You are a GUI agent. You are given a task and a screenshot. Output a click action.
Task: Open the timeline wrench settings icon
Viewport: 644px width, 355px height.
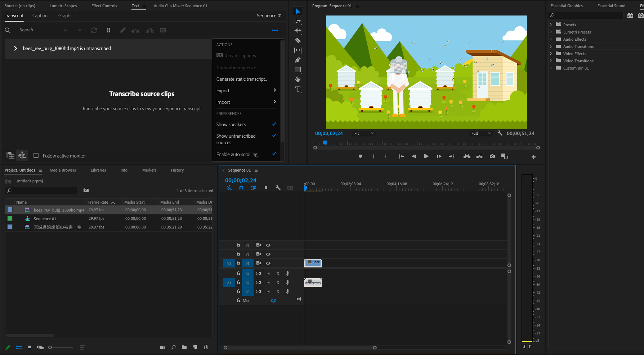(x=278, y=188)
